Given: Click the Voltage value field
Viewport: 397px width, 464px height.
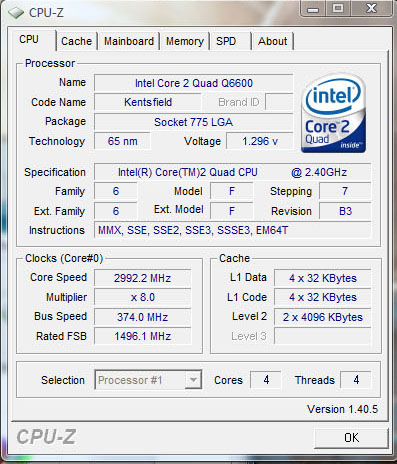Looking at the screenshot, I should tap(260, 141).
